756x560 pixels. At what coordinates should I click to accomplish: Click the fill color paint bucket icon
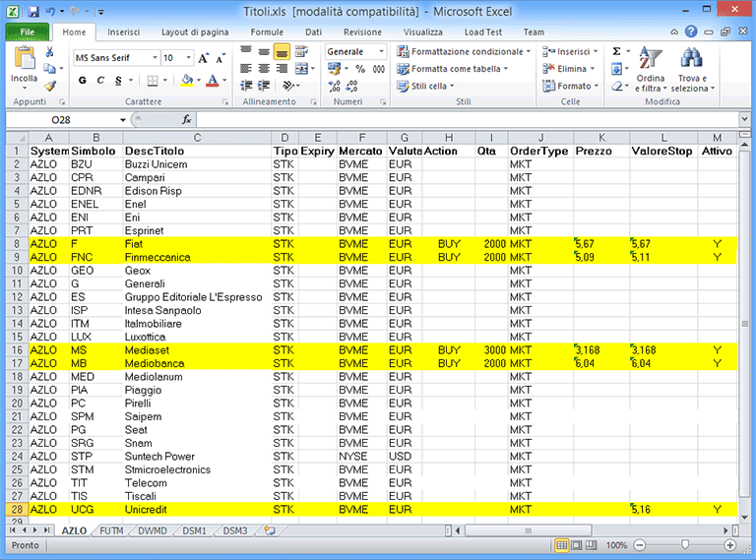187,81
